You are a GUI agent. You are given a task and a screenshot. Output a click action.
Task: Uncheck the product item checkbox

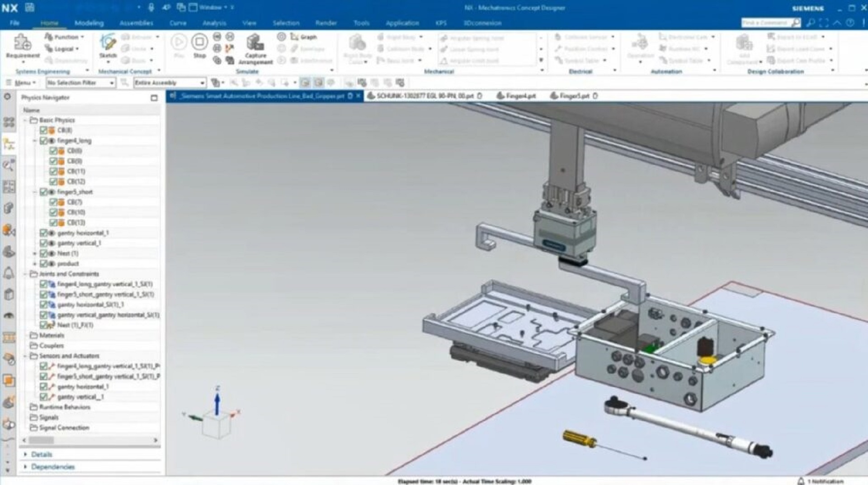[x=43, y=264]
